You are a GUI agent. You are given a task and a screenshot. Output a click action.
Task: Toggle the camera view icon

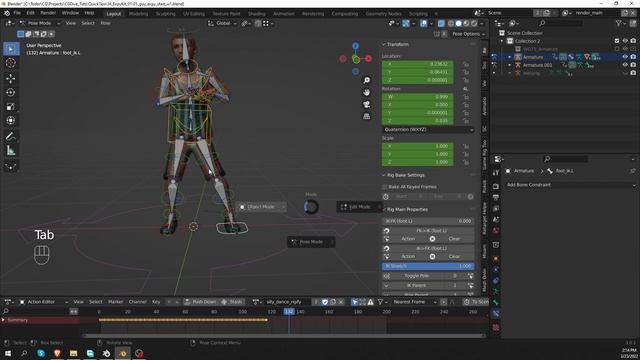(367, 104)
